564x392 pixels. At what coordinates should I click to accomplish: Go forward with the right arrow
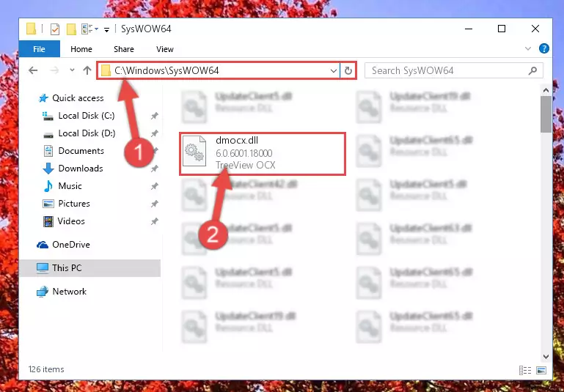55,70
